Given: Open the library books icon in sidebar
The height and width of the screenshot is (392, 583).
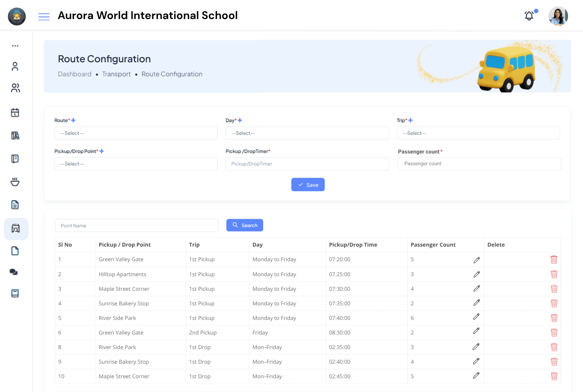Looking at the screenshot, I should (15, 135).
